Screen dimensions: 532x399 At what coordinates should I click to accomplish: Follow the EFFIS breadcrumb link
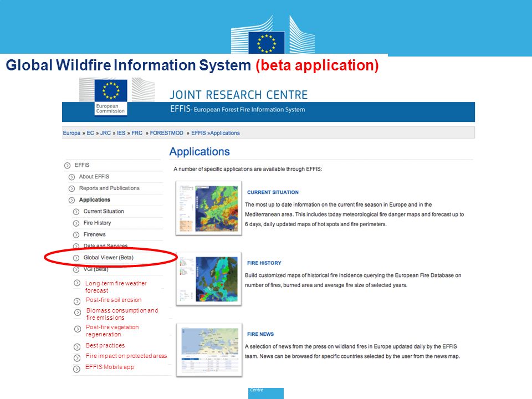(x=198, y=133)
